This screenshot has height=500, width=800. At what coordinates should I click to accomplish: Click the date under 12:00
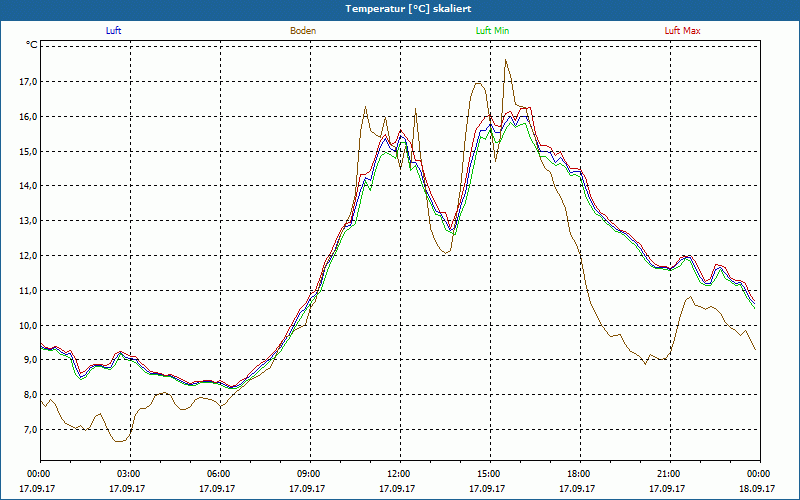point(397,488)
